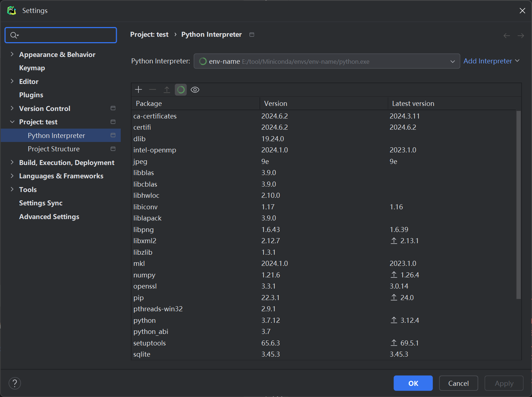The height and width of the screenshot is (397, 532).
Task: Select the libblas package row
Action: 324,173
